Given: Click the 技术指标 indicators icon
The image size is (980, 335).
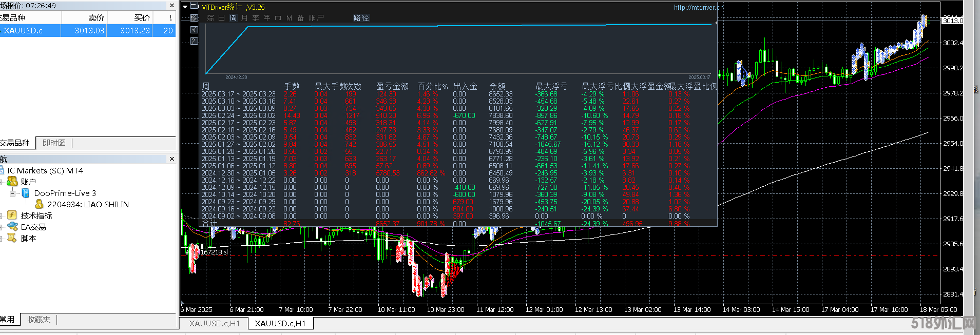Looking at the screenshot, I should click(x=12, y=215).
